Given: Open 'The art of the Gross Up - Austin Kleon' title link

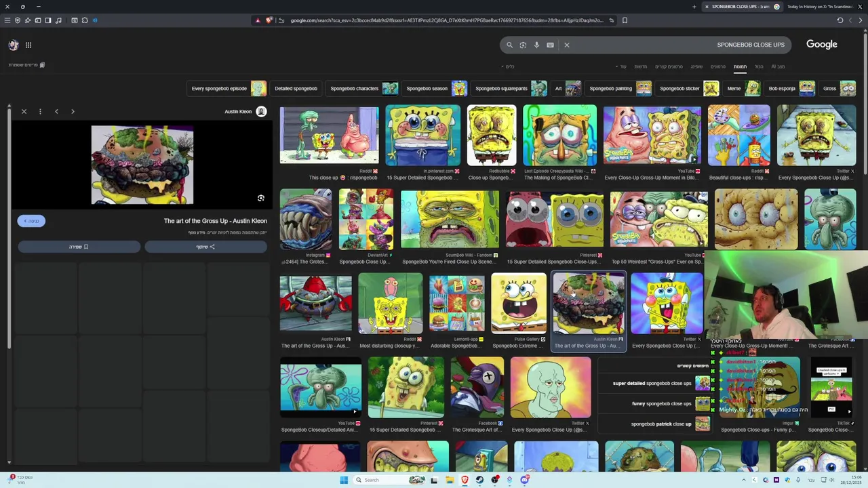Looking at the screenshot, I should point(215,221).
